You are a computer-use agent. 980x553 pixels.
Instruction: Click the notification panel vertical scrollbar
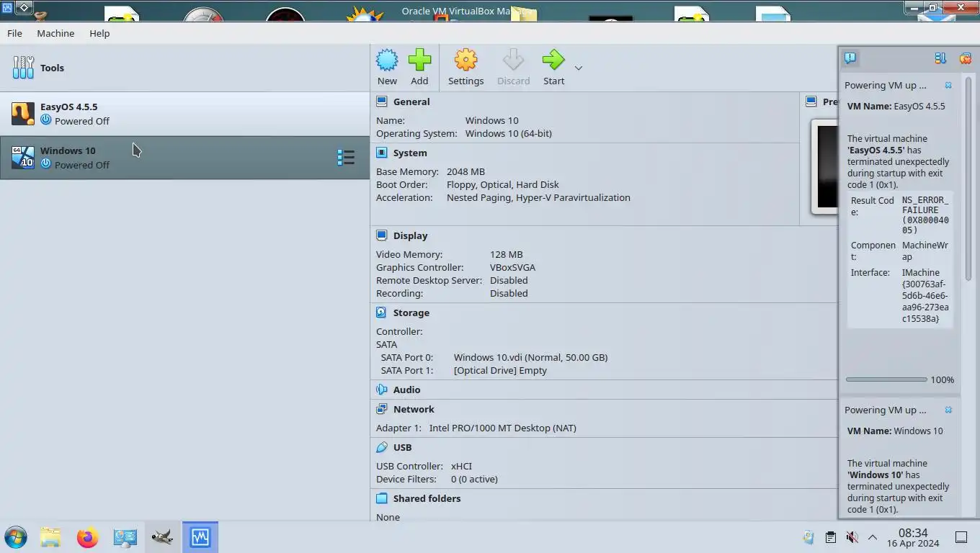968,177
